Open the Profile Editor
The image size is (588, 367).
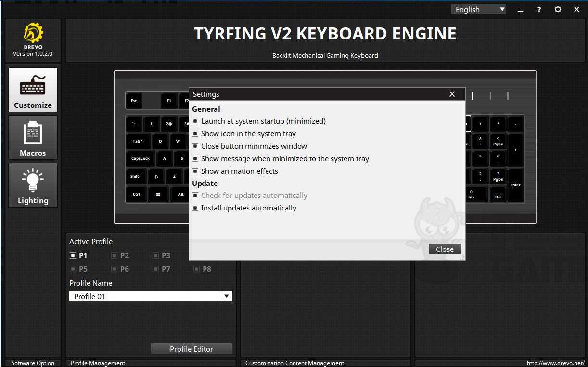coord(192,349)
